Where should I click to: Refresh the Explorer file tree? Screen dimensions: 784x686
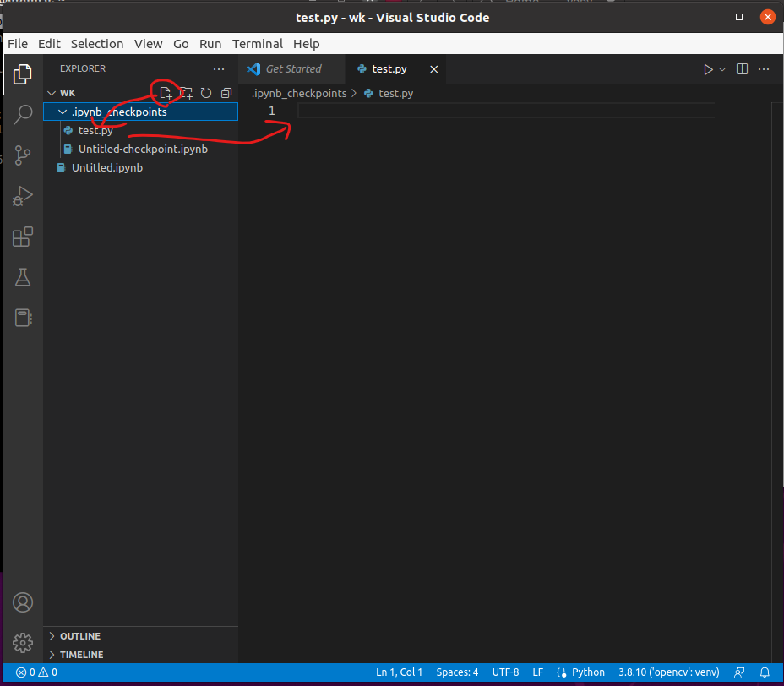206,93
